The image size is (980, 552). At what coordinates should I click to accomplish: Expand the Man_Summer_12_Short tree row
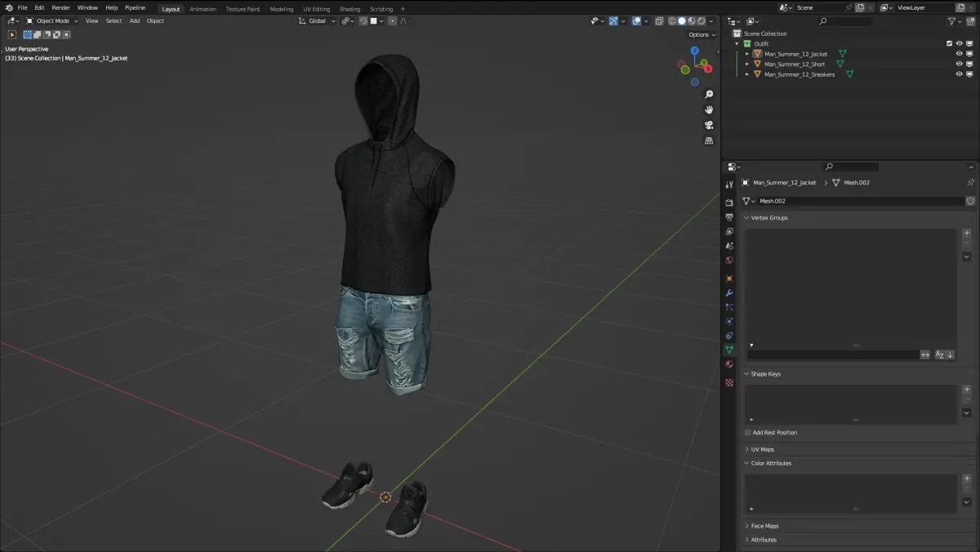pyautogui.click(x=747, y=64)
